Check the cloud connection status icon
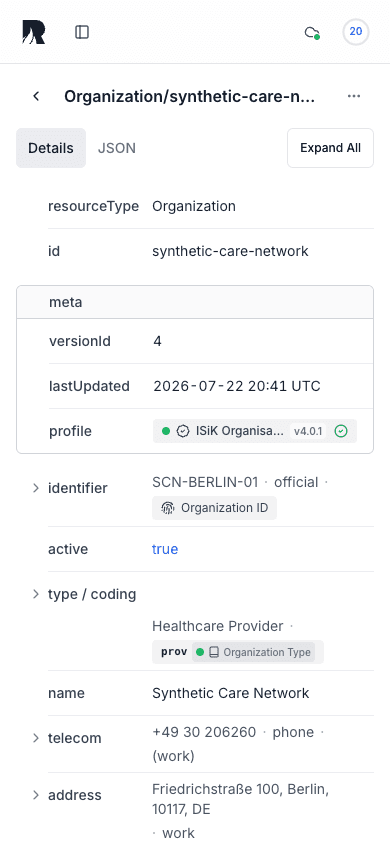Image resolution: width=390 pixels, height=844 pixels. [x=312, y=33]
